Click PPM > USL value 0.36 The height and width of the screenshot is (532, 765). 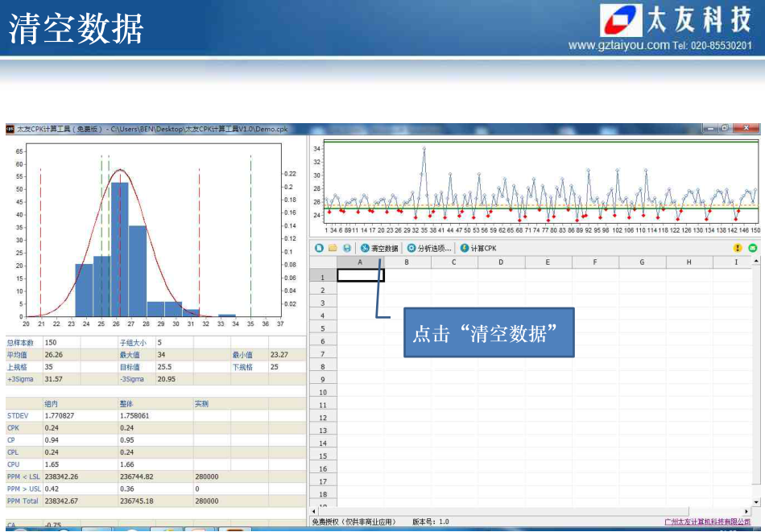127,489
